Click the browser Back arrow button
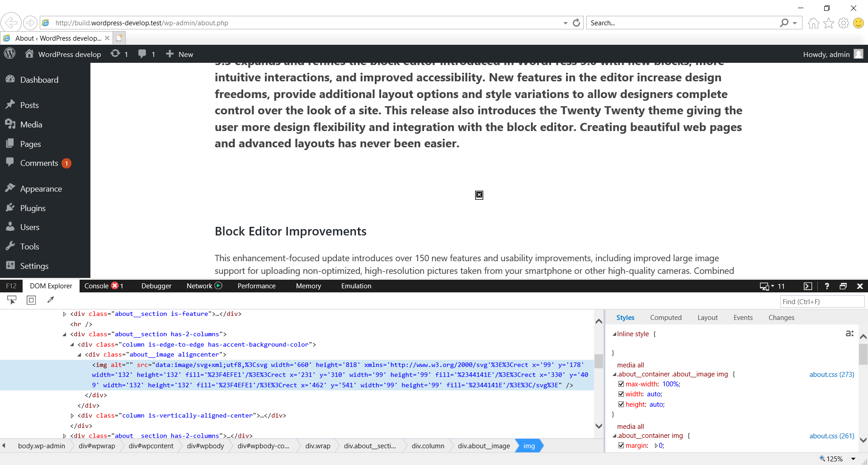Image resolution: width=868 pixels, height=465 pixels. click(11, 23)
